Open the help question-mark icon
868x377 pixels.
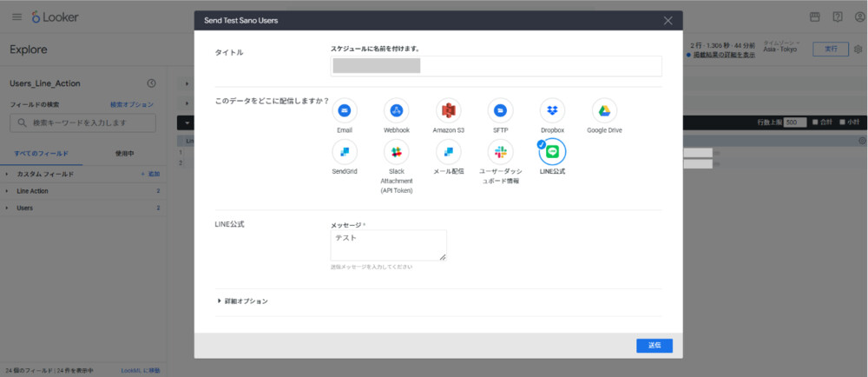coord(838,17)
